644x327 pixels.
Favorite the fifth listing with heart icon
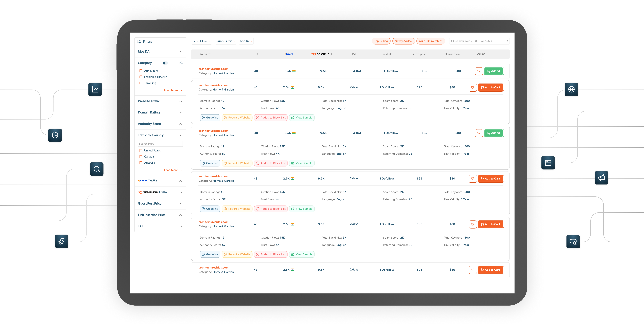pos(472,224)
